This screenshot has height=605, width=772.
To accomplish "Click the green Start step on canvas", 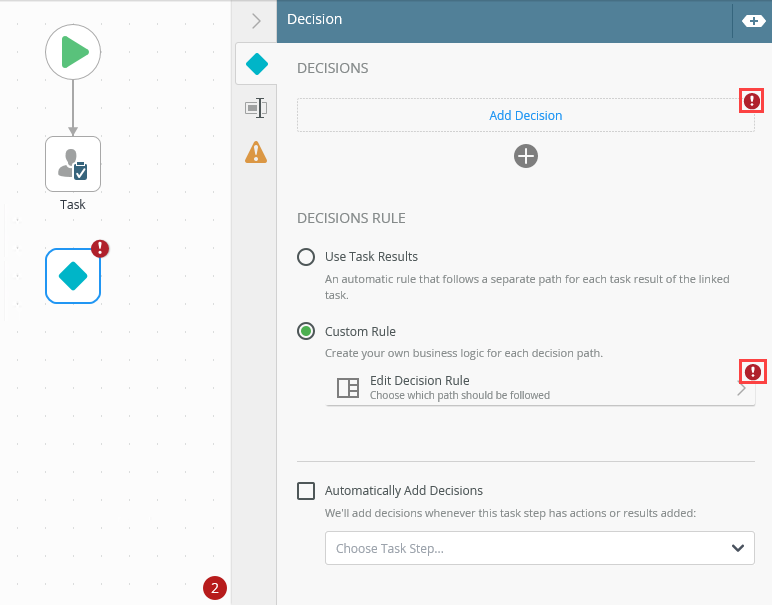I will (x=73, y=52).
